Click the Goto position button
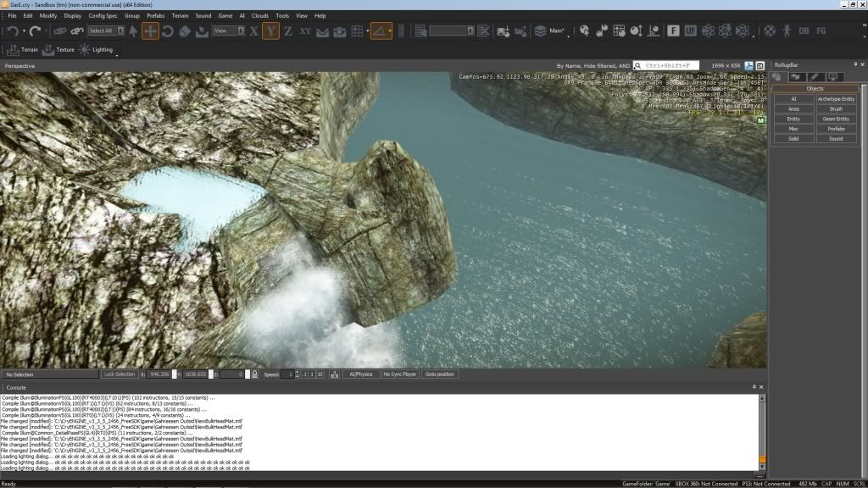Image resolution: width=868 pixels, height=488 pixels. (440, 374)
